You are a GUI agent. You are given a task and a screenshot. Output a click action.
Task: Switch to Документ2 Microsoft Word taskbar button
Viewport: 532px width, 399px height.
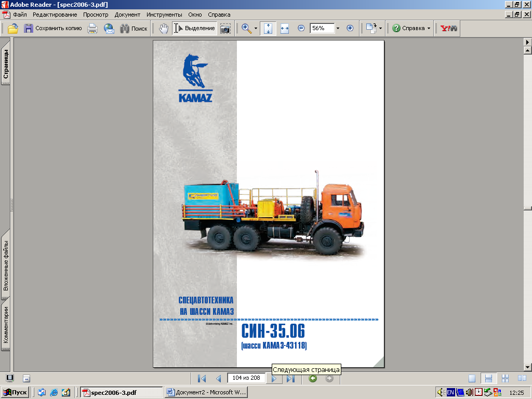(207, 392)
